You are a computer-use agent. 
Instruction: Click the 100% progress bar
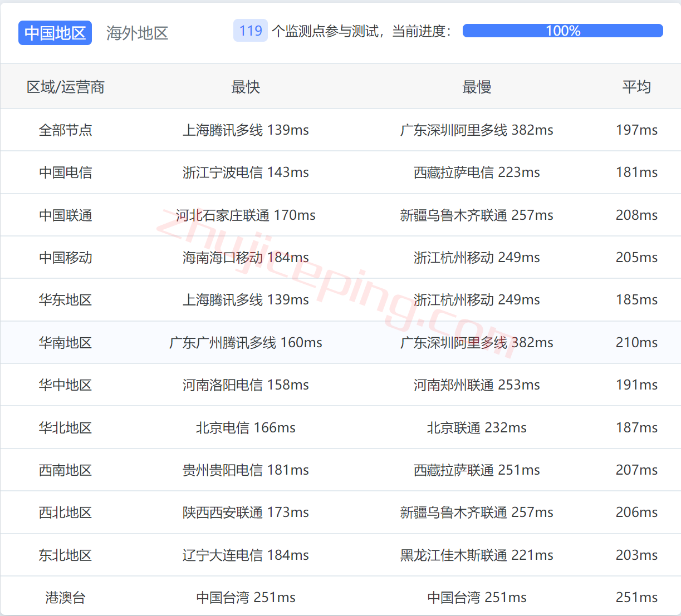[x=562, y=31]
